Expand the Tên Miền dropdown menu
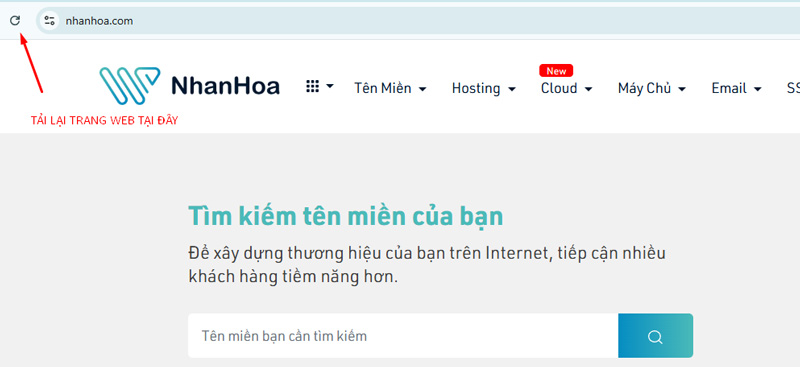The image size is (800, 367). click(390, 88)
